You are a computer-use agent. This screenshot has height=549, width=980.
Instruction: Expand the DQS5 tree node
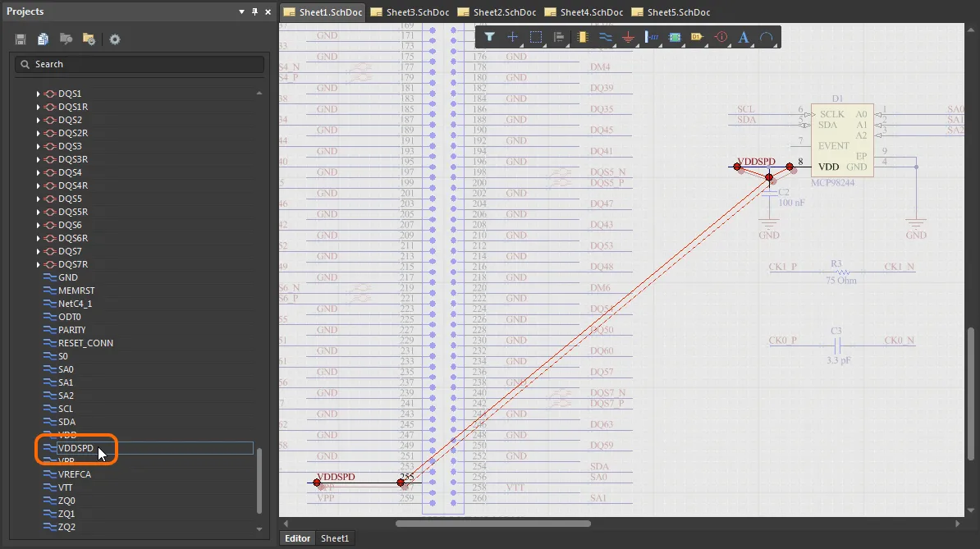(x=38, y=199)
